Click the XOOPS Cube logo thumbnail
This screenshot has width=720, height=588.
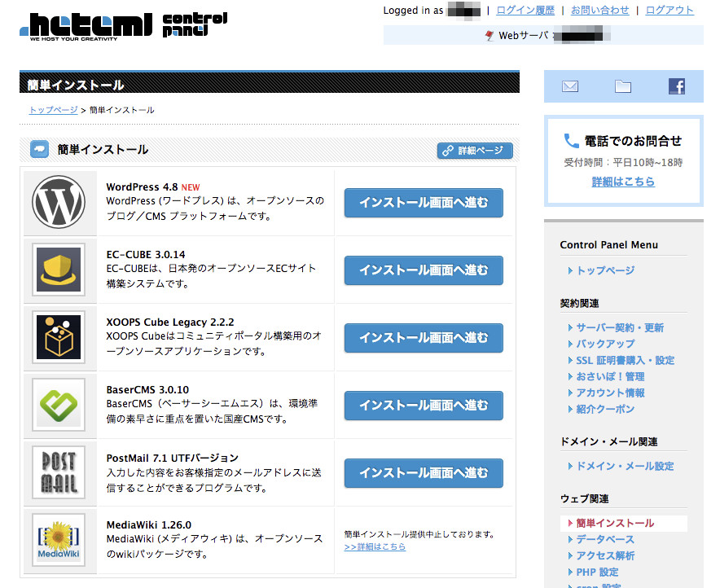[x=59, y=337]
